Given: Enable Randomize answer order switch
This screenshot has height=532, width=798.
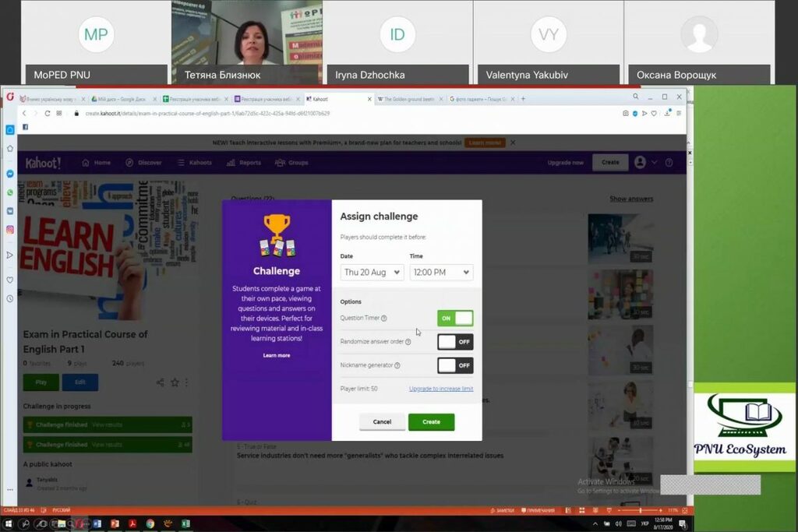Looking at the screenshot, I should pyautogui.click(x=455, y=342).
